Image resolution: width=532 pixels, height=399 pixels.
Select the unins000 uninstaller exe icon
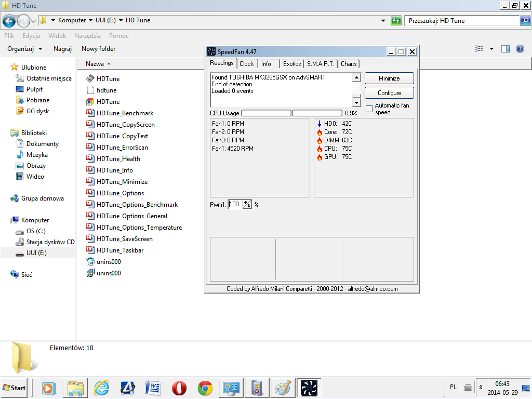90,273
